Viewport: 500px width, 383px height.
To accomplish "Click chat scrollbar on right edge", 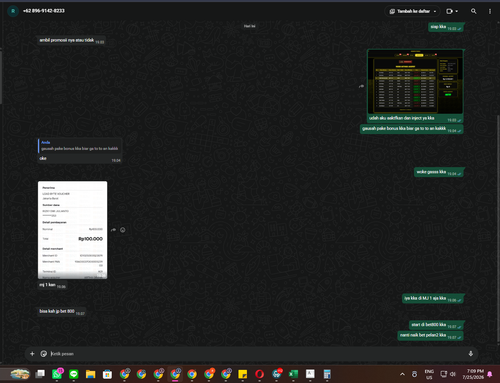I will point(498,228).
